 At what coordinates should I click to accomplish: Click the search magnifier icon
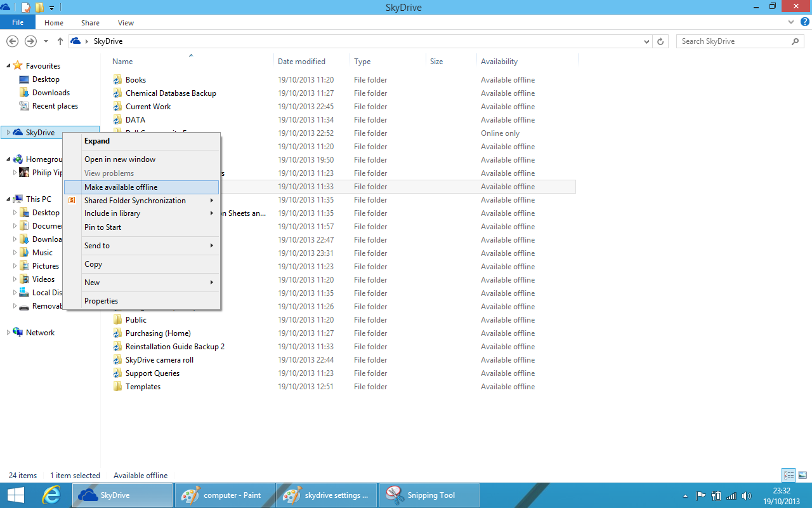tap(796, 41)
